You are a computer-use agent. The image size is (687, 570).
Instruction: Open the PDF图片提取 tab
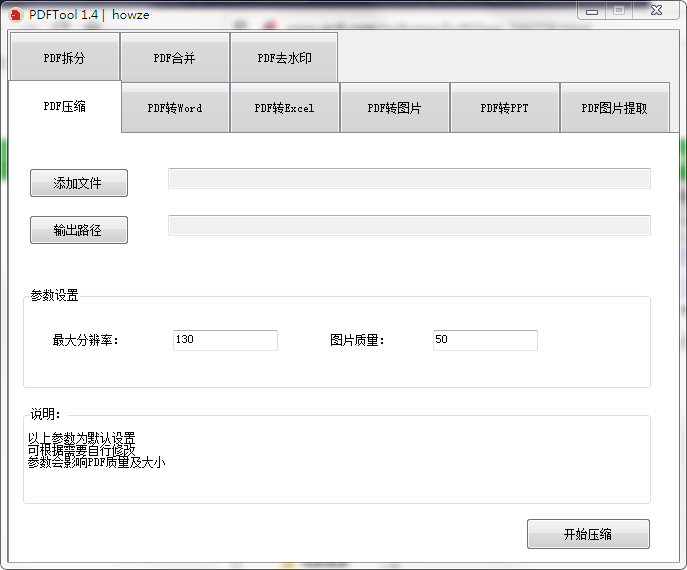pos(615,108)
